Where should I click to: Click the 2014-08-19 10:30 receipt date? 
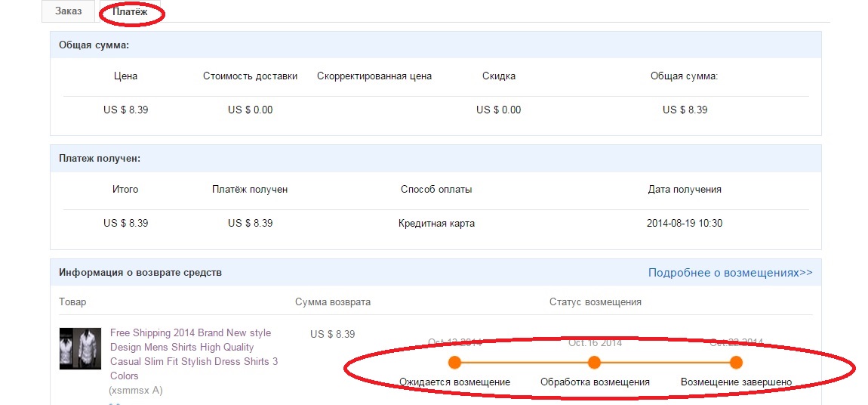coord(685,223)
